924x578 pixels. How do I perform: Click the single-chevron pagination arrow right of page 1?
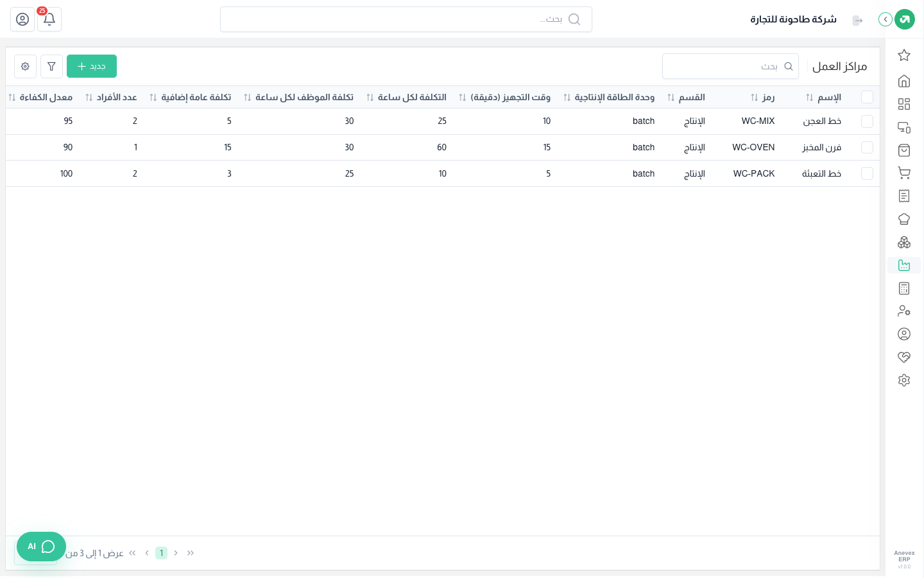(176, 553)
